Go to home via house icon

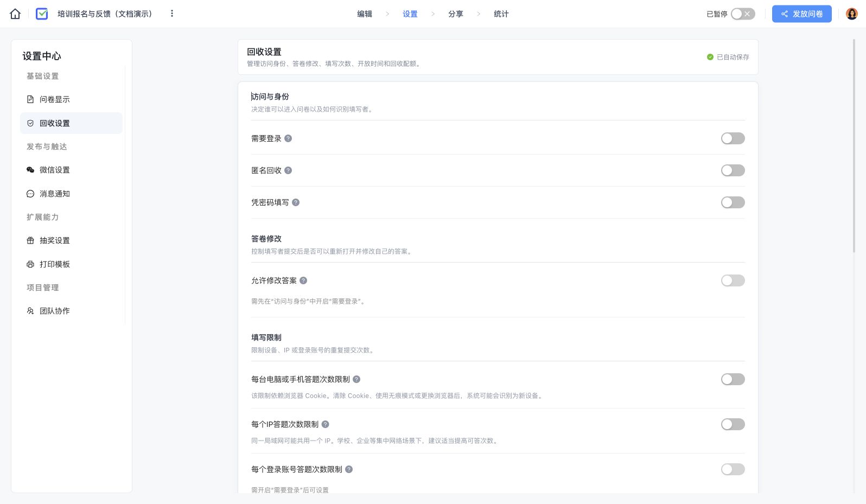pos(15,14)
